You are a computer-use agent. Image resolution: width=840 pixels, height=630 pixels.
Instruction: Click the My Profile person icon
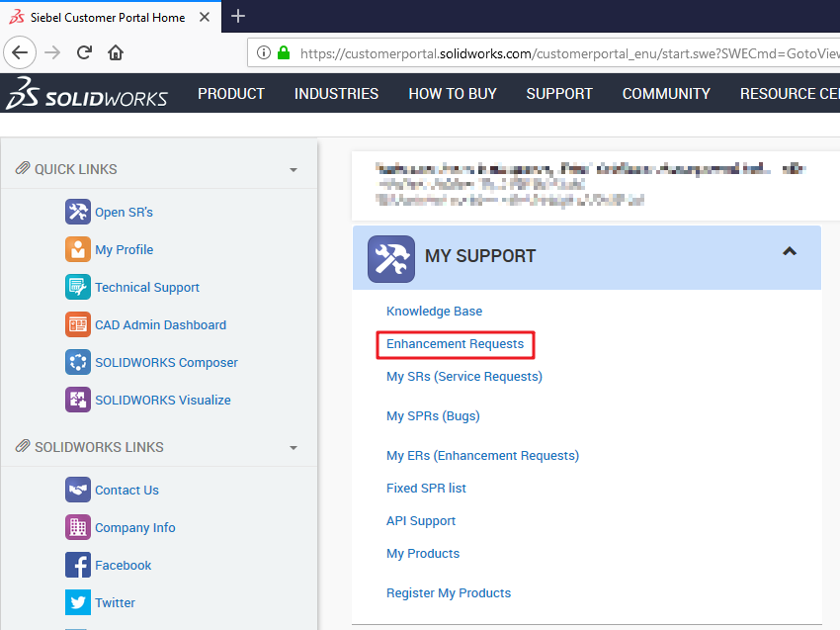click(x=78, y=249)
